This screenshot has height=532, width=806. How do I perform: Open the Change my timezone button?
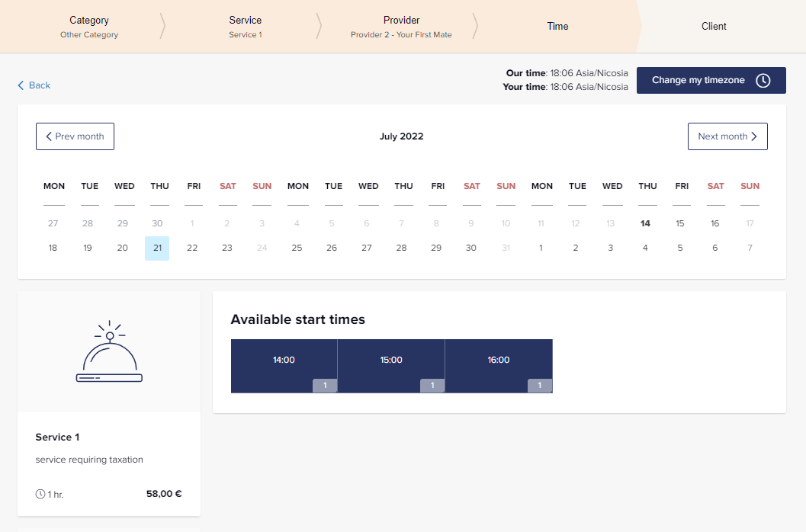[711, 80]
